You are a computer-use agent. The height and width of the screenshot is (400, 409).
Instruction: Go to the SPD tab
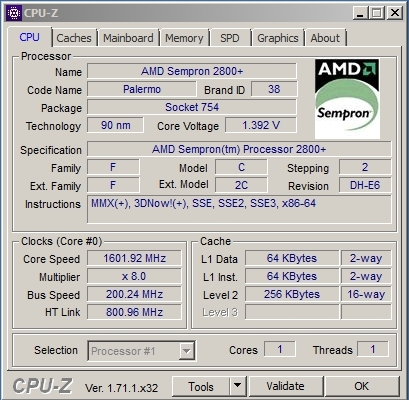(230, 38)
